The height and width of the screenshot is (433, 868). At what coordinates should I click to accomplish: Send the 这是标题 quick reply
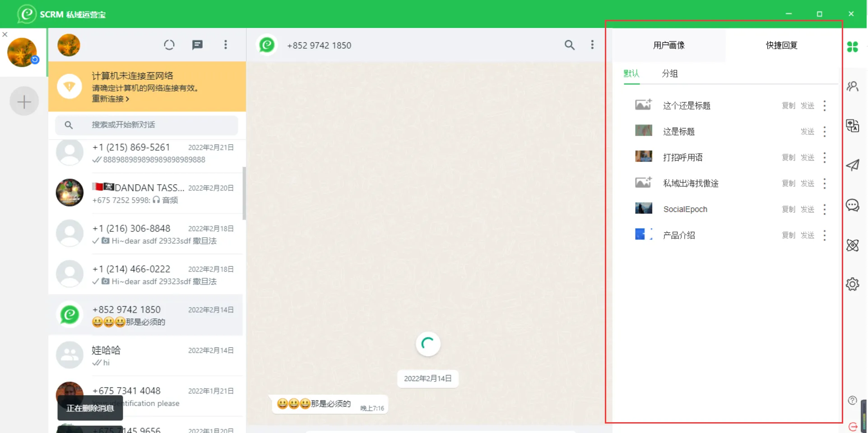[x=808, y=132]
